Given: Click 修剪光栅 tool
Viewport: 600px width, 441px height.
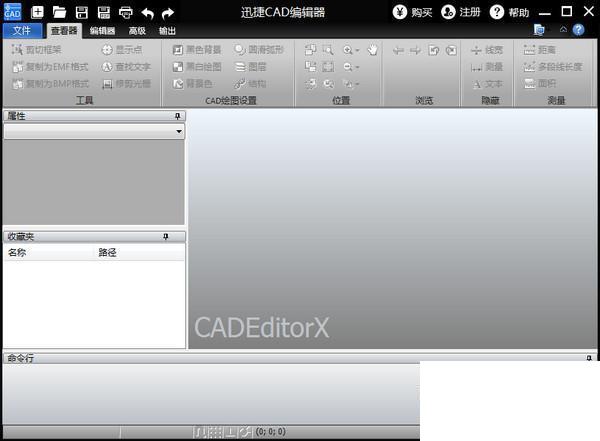Looking at the screenshot, I should point(126,84).
